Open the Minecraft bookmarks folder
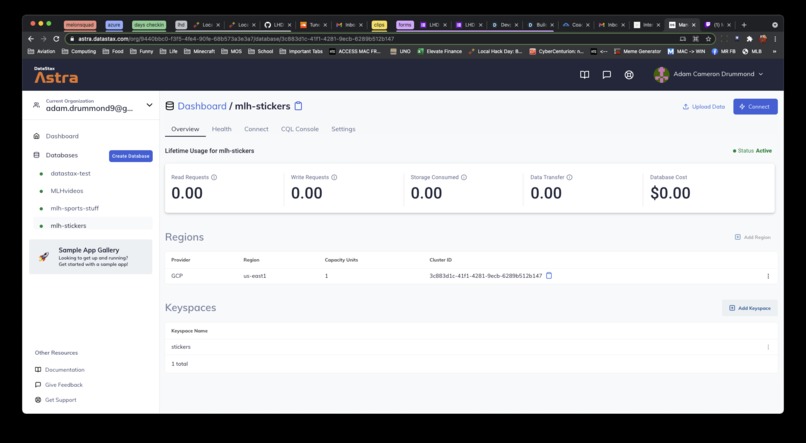The height and width of the screenshot is (443, 806). point(199,51)
